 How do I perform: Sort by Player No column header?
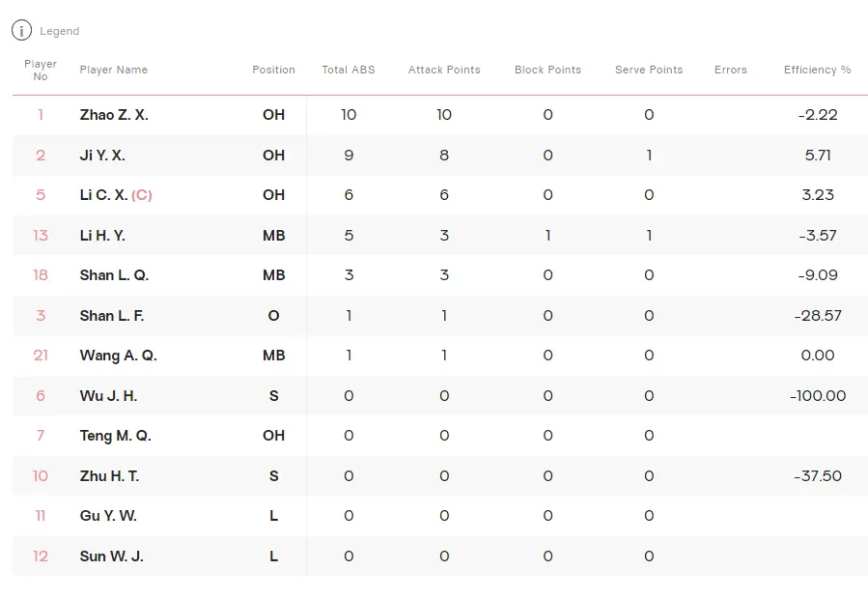[x=41, y=70]
